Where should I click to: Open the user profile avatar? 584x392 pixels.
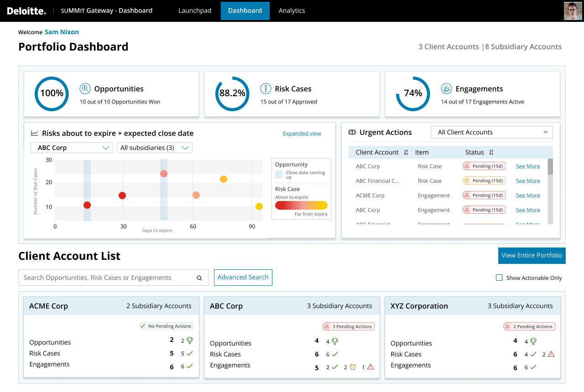click(x=573, y=11)
